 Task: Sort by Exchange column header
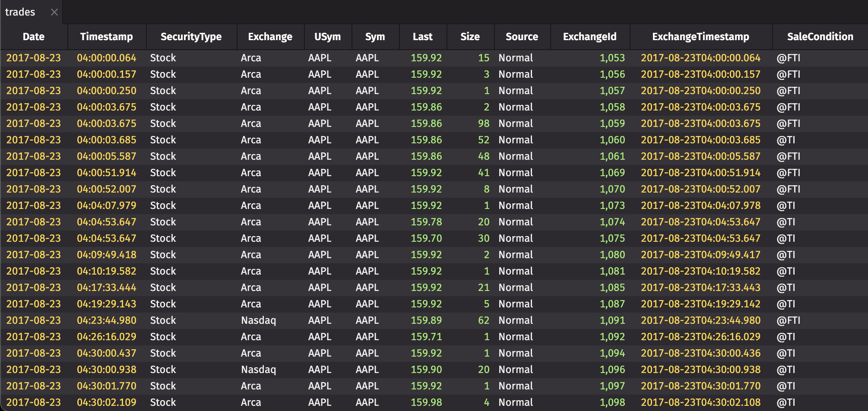270,37
